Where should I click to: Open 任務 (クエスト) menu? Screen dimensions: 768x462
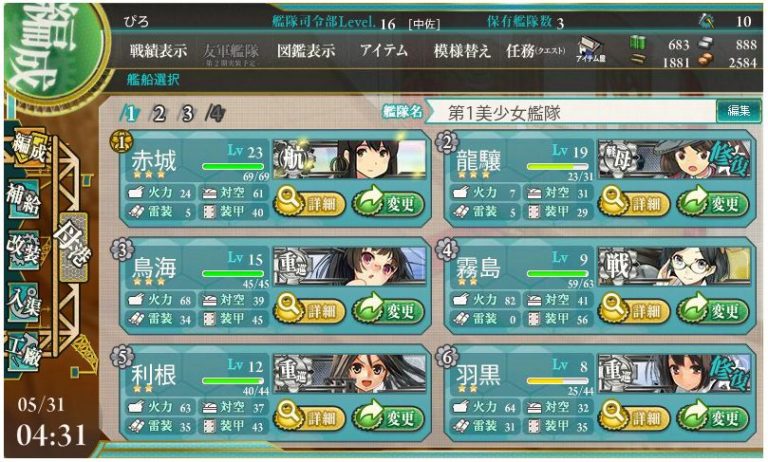pyautogui.click(x=535, y=50)
